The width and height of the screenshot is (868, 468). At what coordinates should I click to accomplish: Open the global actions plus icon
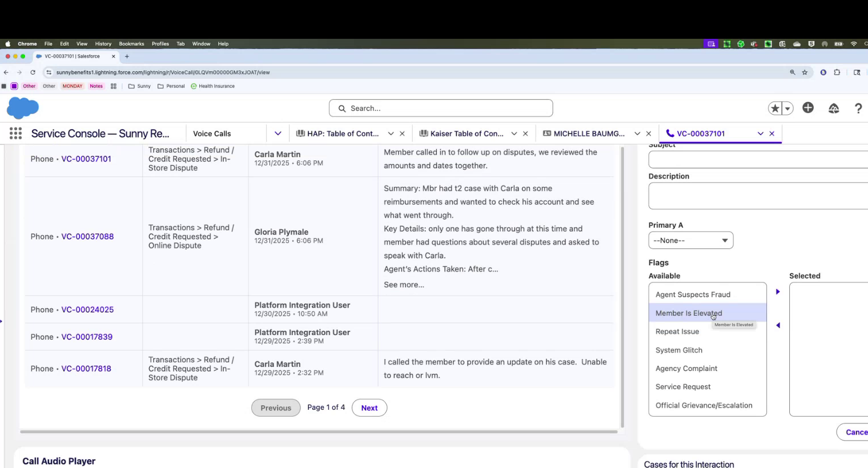click(807, 108)
